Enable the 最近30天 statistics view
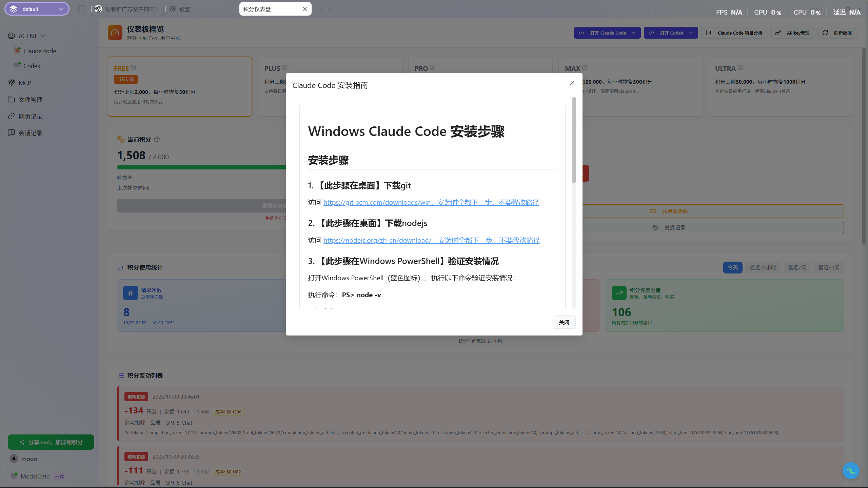 (x=829, y=267)
